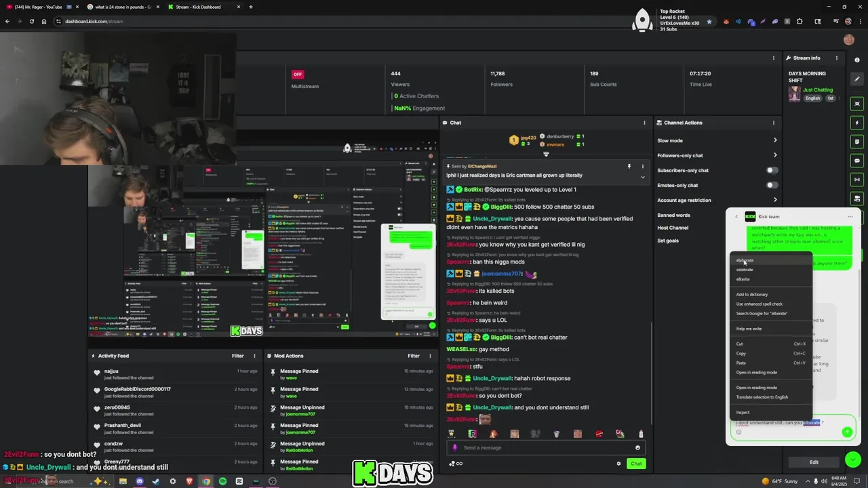The width and height of the screenshot is (868, 488).
Task: Click the note/document sidebar icon
Action: click(857, 142)
